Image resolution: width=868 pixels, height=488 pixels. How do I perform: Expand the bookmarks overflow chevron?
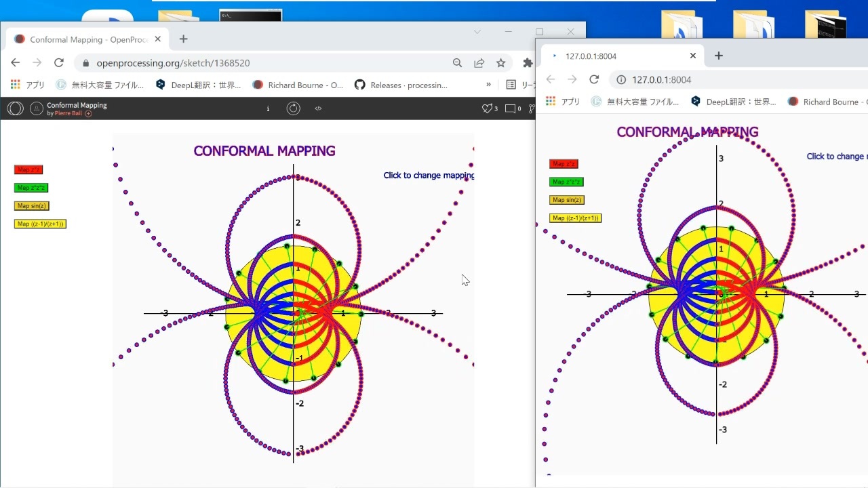tap(488, 85)
